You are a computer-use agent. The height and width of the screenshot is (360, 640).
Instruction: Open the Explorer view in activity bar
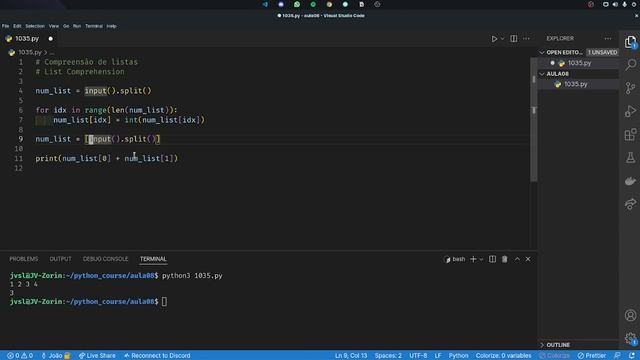click(630, 42)
